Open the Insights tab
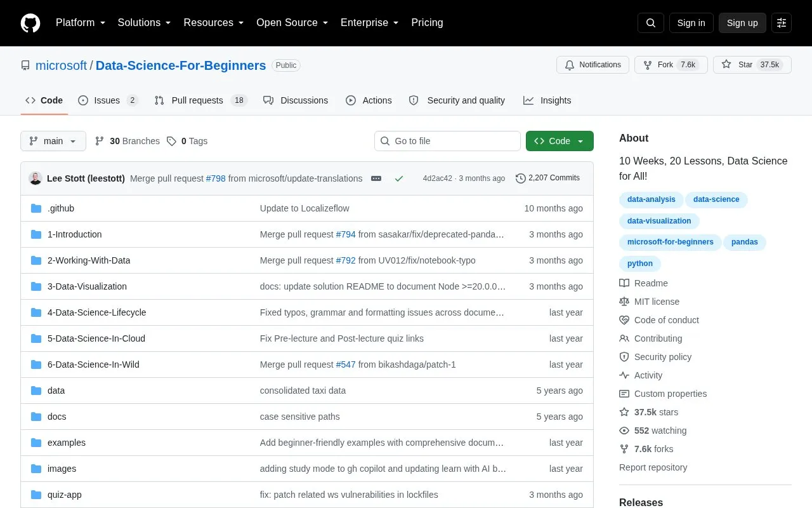Screen dimensions: 812x508 click(547, 100)
